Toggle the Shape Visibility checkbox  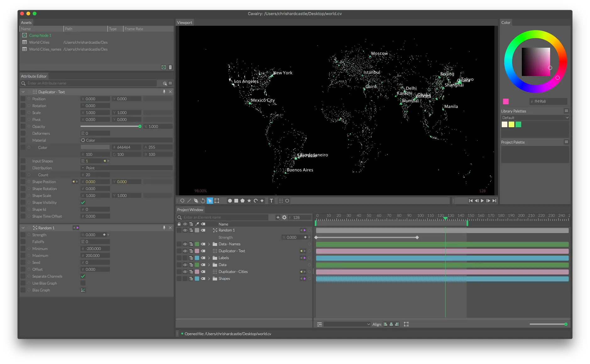point(83,202)
